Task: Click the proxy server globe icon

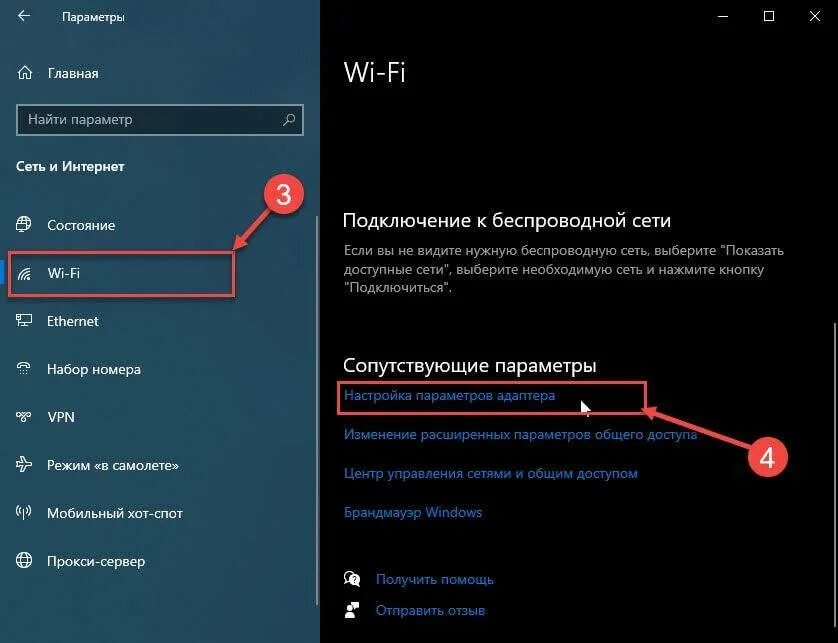Action: point(24,561)
